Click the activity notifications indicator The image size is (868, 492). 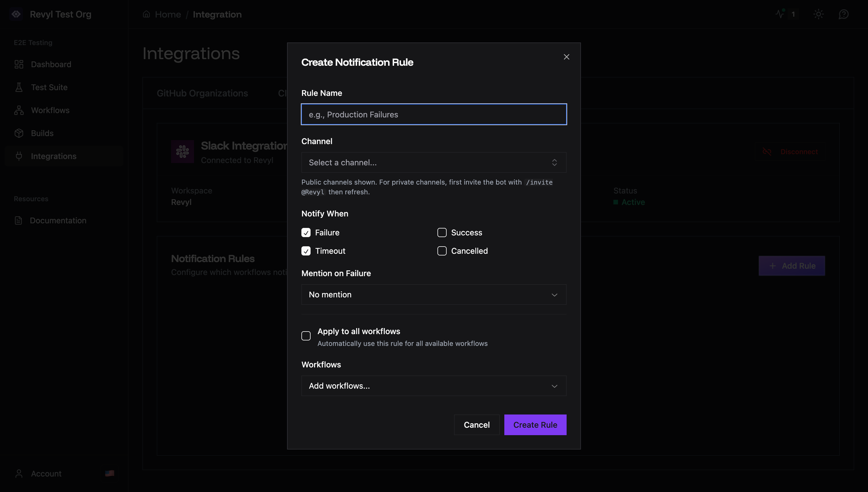(784, 14)
